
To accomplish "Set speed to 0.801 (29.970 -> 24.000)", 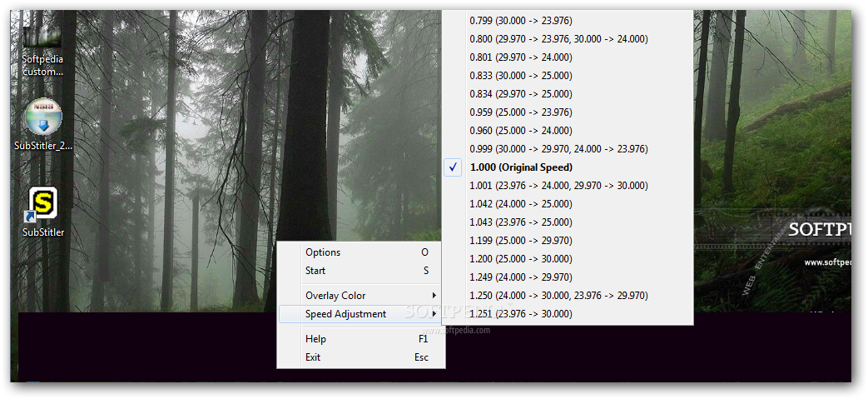I will tap(568, 57).
